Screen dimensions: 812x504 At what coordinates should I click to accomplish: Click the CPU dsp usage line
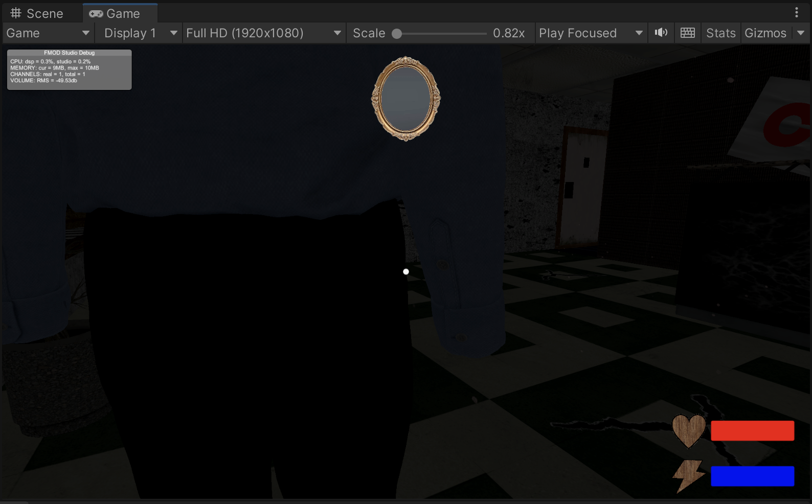pos(51,61)
